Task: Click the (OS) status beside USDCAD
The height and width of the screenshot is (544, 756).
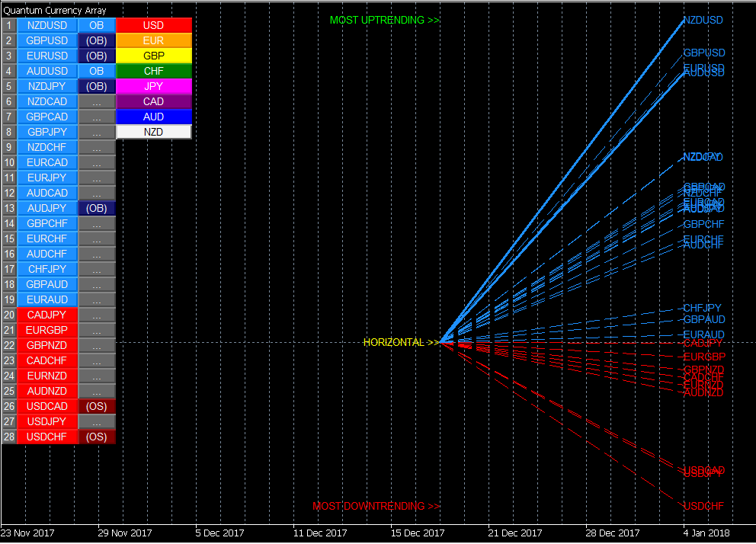Action: click(97, 406)
